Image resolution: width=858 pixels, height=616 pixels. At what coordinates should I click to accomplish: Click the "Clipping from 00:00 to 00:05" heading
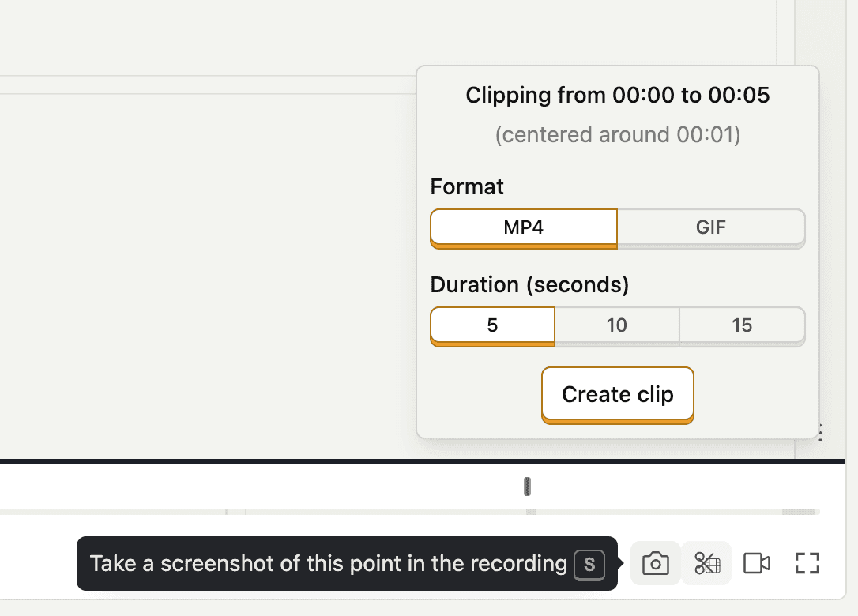click(617, 96)
